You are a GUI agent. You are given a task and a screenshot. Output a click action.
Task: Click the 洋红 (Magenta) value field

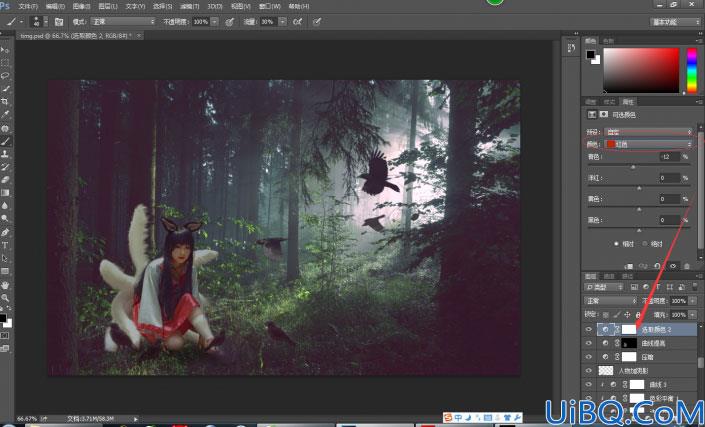669,178
